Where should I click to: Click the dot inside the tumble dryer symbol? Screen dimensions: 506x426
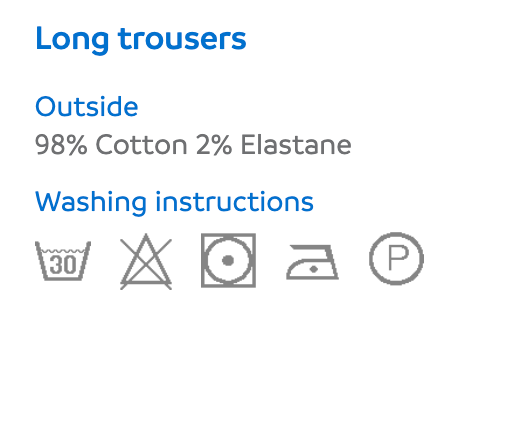tap(228, 260)
